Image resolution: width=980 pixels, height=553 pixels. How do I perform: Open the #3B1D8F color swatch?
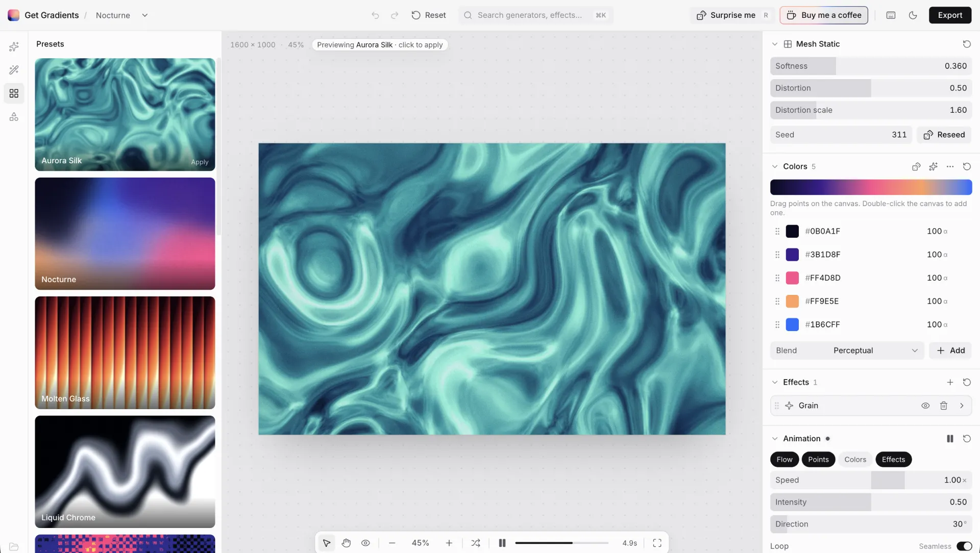tap(792, 255)
